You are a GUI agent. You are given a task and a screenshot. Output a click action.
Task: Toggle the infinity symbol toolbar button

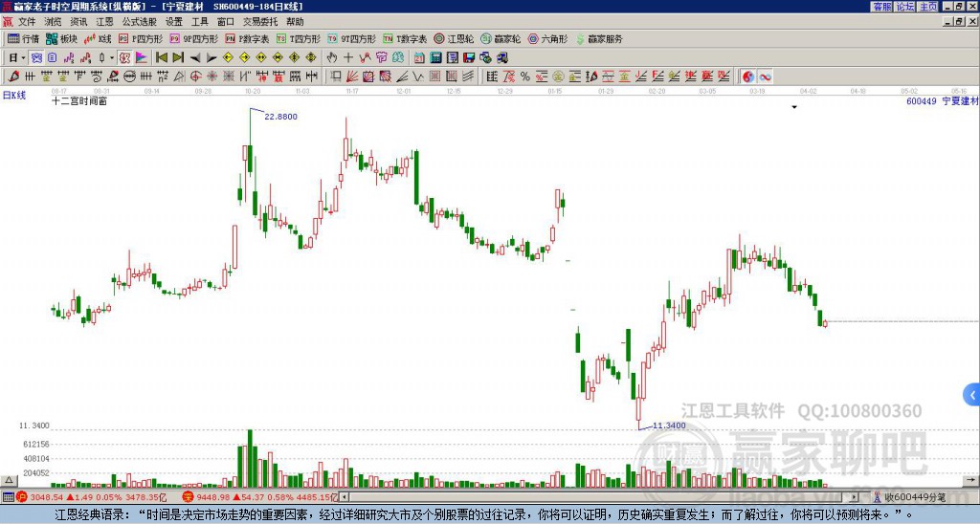[x=766, y=76]
